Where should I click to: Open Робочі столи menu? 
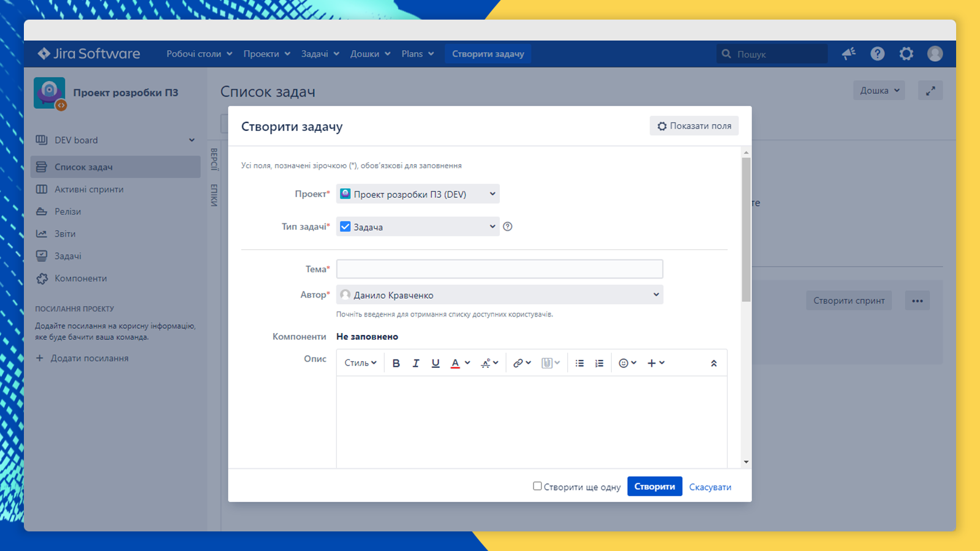(x=199, y=54)
